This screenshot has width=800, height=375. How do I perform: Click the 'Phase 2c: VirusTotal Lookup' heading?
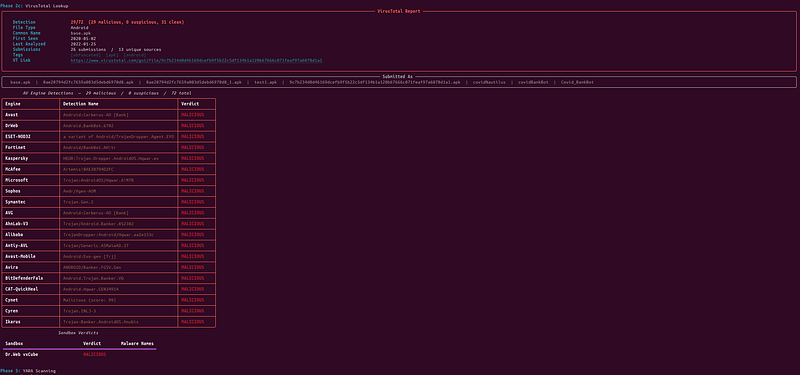34,6
